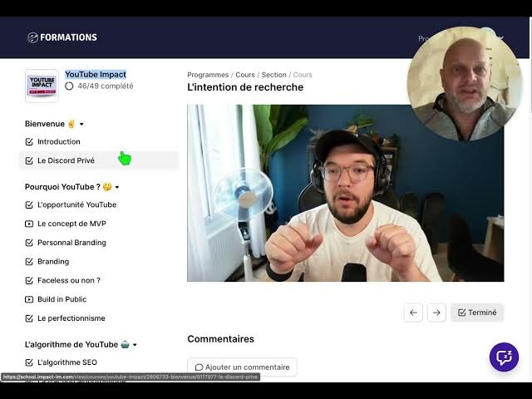The image size is (532, 399).
Task: Open the purple chat support bubble
Action: tap(504, 357)
